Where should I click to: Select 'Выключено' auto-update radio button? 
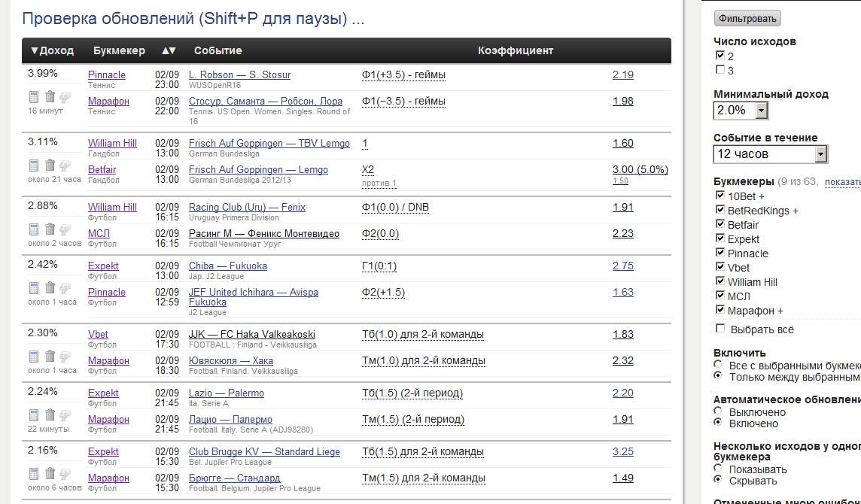718,411
